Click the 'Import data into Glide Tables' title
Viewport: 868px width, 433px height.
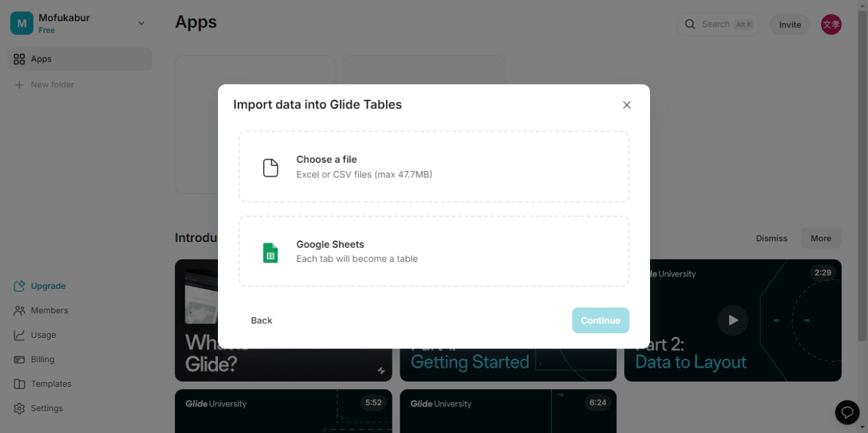point(318,104)
